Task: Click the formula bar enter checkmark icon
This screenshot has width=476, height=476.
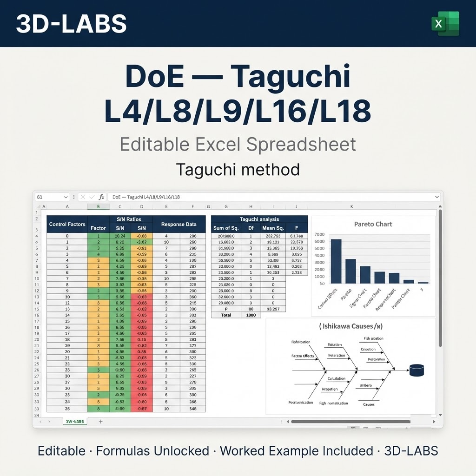Action: tap(92, 197)
